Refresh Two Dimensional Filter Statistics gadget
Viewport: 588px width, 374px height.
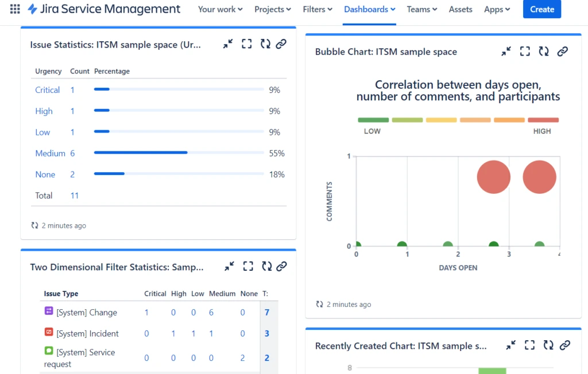pyautogui.click(x=267, y=267)
